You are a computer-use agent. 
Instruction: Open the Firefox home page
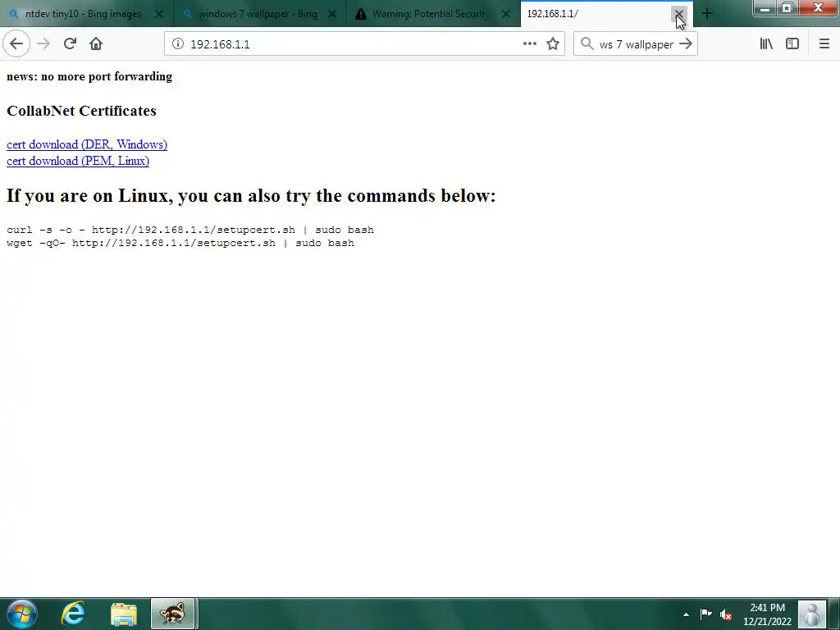click(x=96, y=44)
